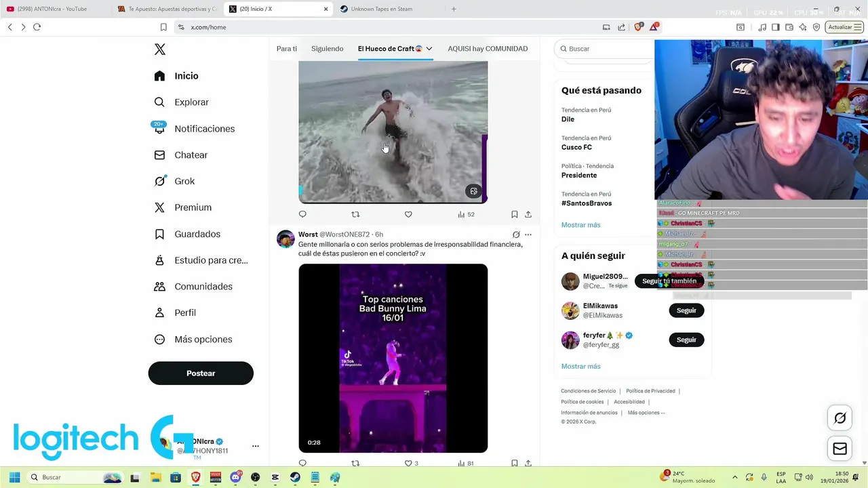The width and height of the screenshot is (868, 488).
Task: Click Mostrar más under A quién seguir
Action: tap(580, 367)
